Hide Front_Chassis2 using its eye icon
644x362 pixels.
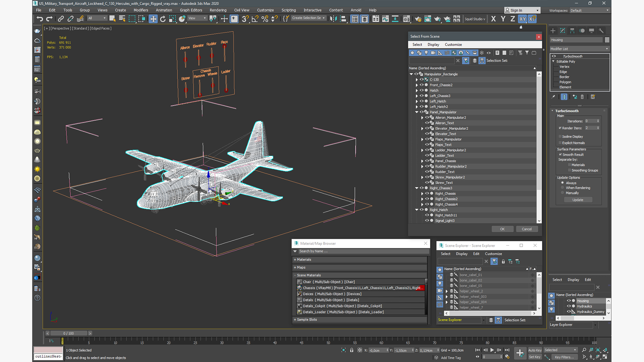[x=422, y=85]
